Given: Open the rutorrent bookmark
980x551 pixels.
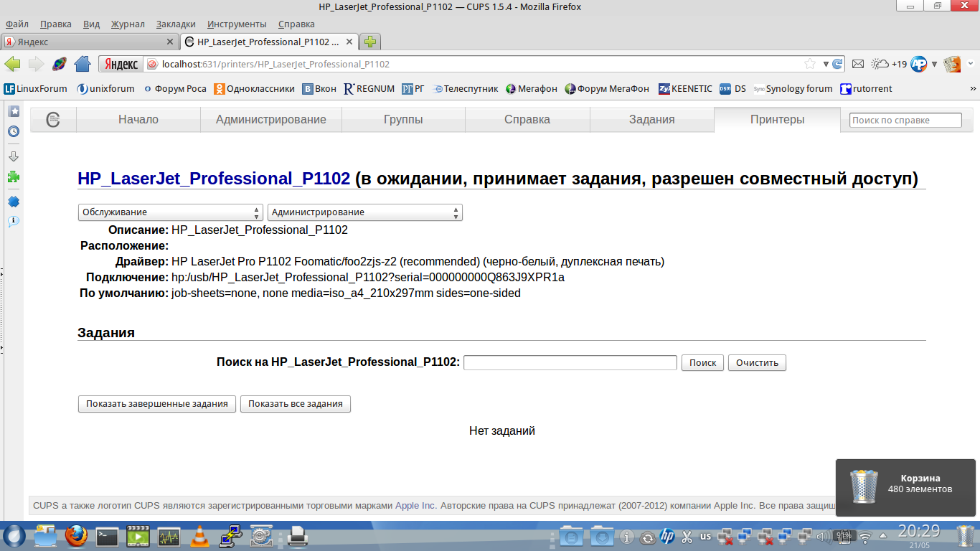Looking at the screenshot, I should [x=867, y=89].
